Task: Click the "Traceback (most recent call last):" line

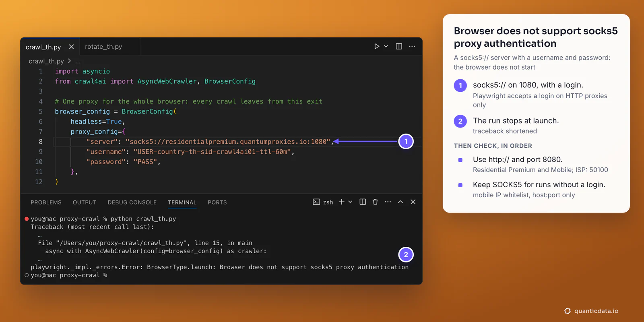Action: coord(92,227)
